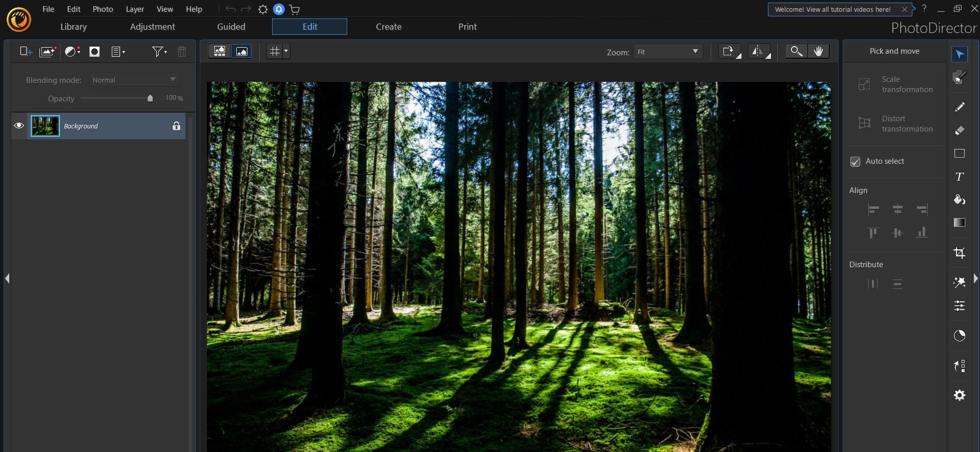Viewport: 980px width, 452px height.
Task: Open the Zoom Fit dropdown
Action: pos(668,52)
